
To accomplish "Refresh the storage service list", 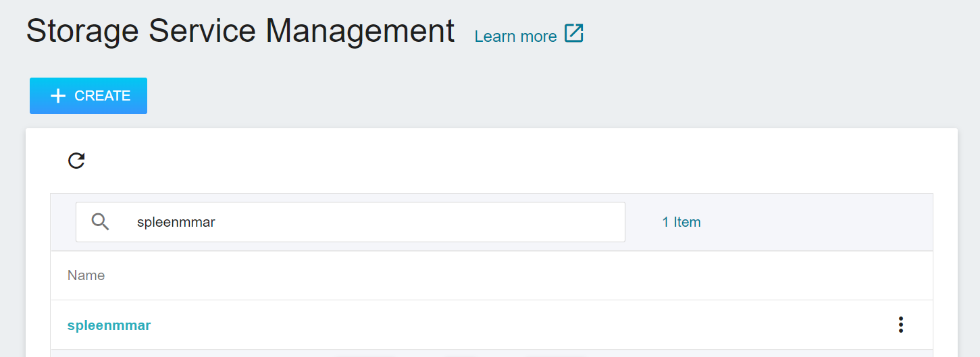I will [76, 161].
